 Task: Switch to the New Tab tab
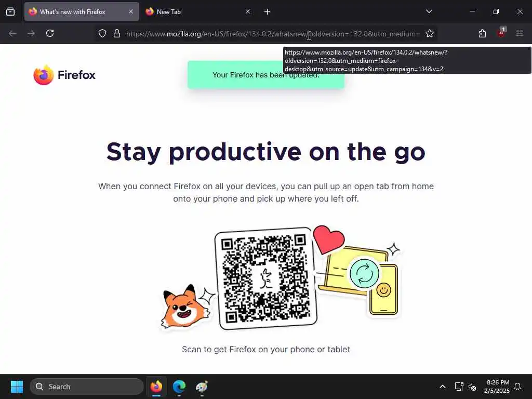point(198,11)
